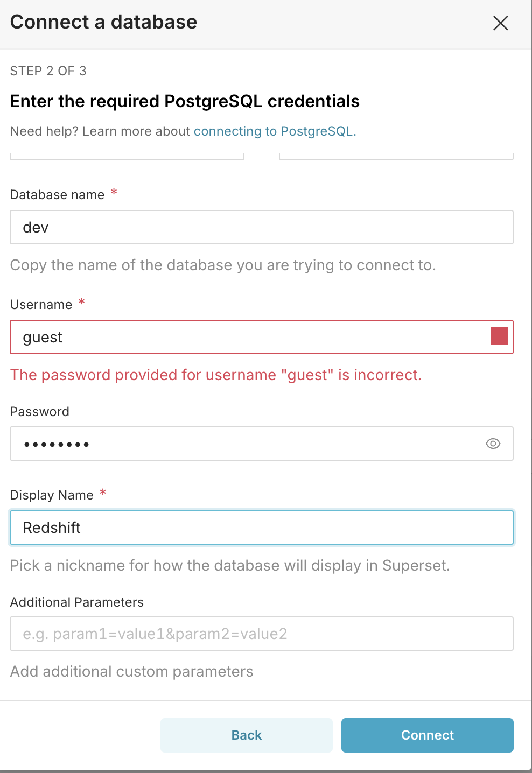Click the incorrect password error message
This screenshot has height=773, width=532.
click(215, 375)
